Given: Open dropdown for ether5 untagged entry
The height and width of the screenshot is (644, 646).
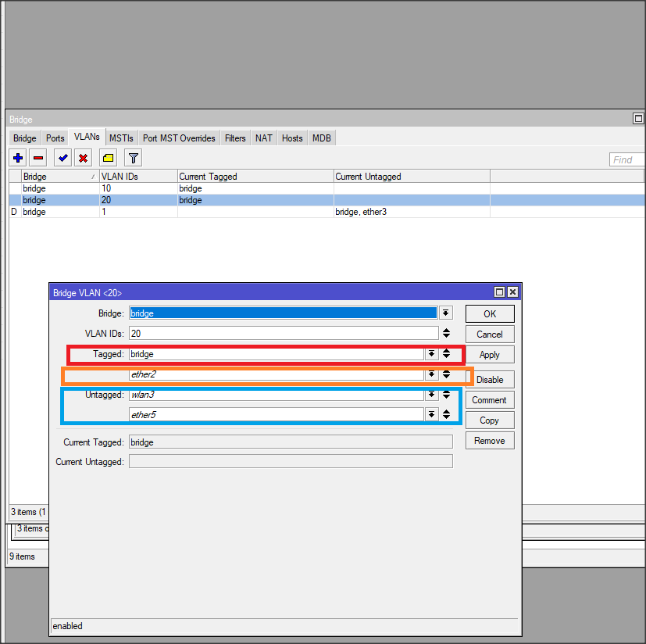Looking at the screenshot, I should [x=431, y=414].
